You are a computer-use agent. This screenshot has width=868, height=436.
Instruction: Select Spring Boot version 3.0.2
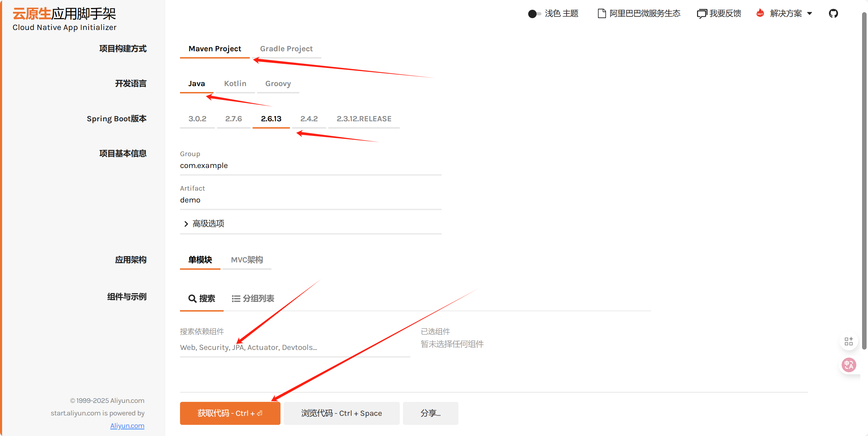pyautogui.click(x=197, y=119)
